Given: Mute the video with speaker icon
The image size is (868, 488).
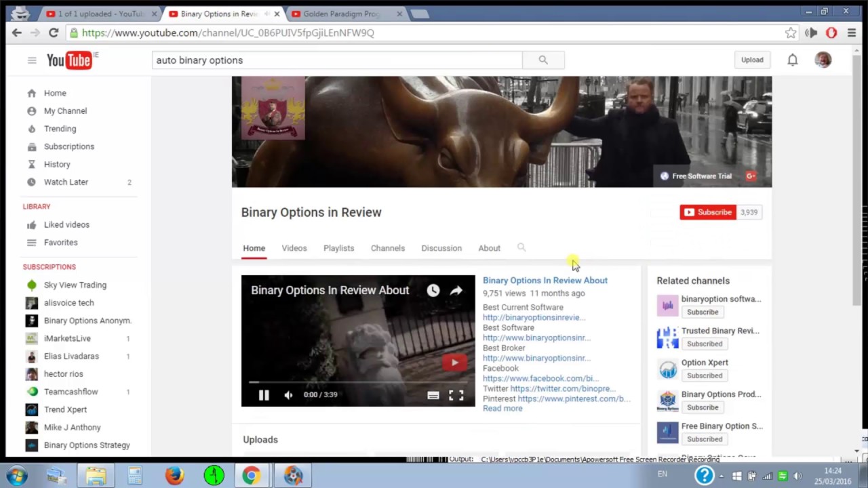Looking at the screenshot, I should (x=288, y=395).
